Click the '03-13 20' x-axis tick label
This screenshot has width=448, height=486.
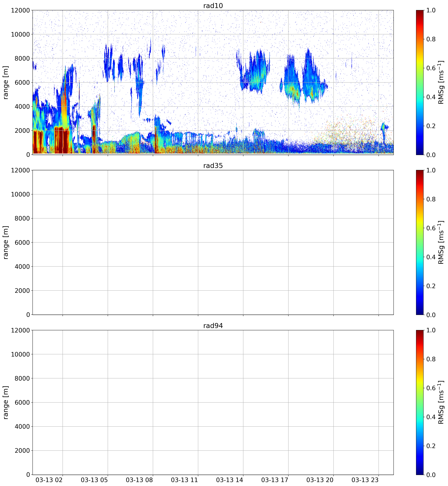[320, 480]
